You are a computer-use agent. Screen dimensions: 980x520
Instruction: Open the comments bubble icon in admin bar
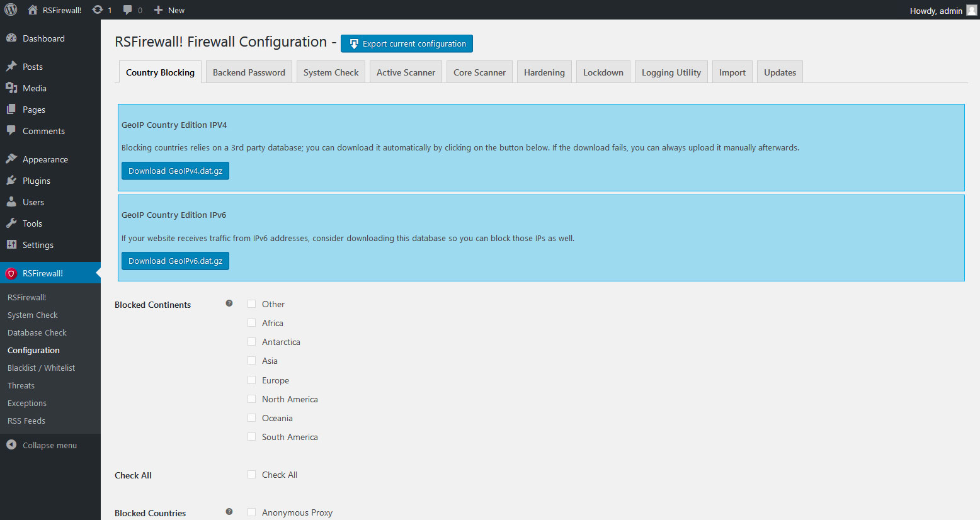(128, 10)
